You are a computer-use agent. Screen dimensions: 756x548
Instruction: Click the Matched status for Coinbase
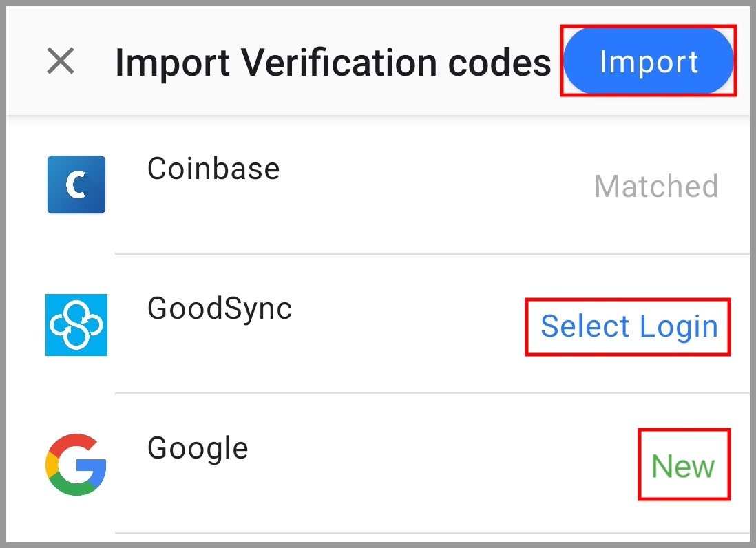[655, 186]
